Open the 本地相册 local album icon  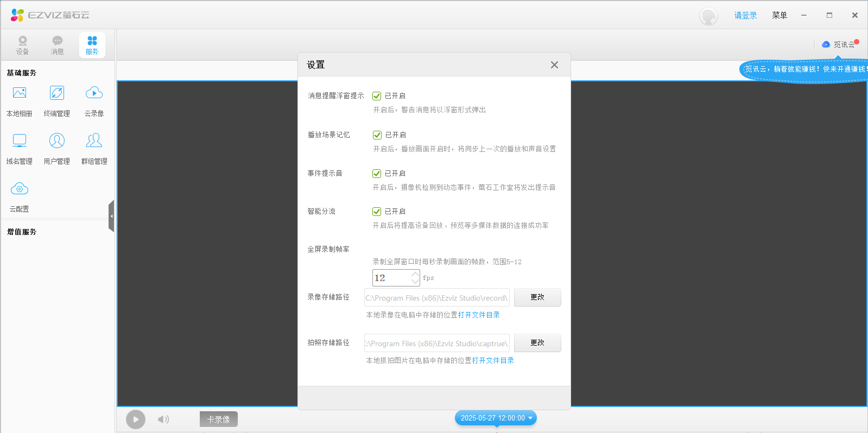point(20,93)
